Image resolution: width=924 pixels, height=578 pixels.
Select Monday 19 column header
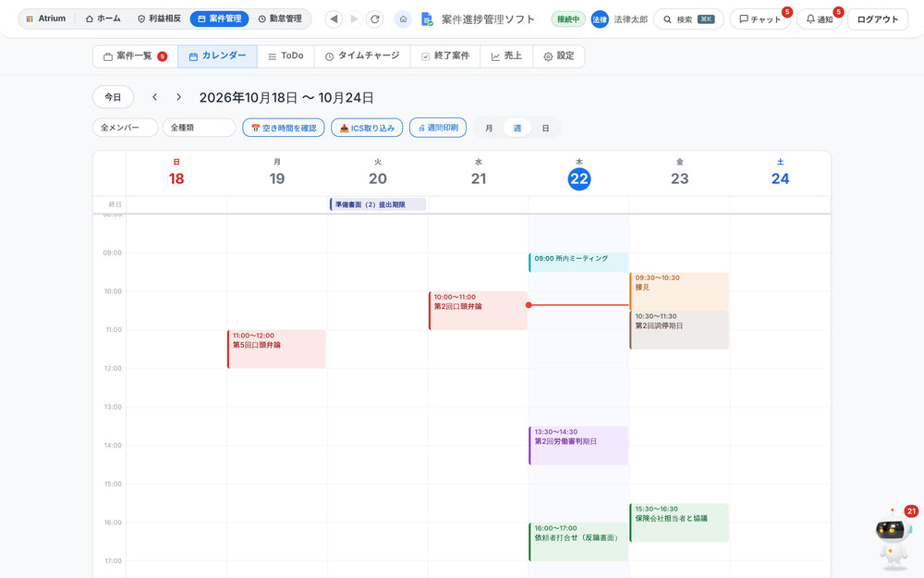pos(277,173)
